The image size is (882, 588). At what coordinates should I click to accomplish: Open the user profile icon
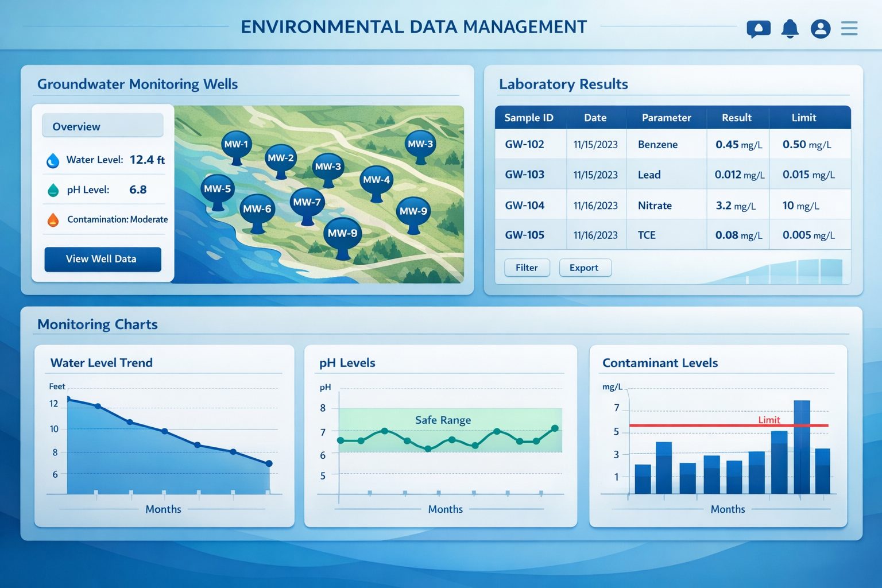(821, 28)
